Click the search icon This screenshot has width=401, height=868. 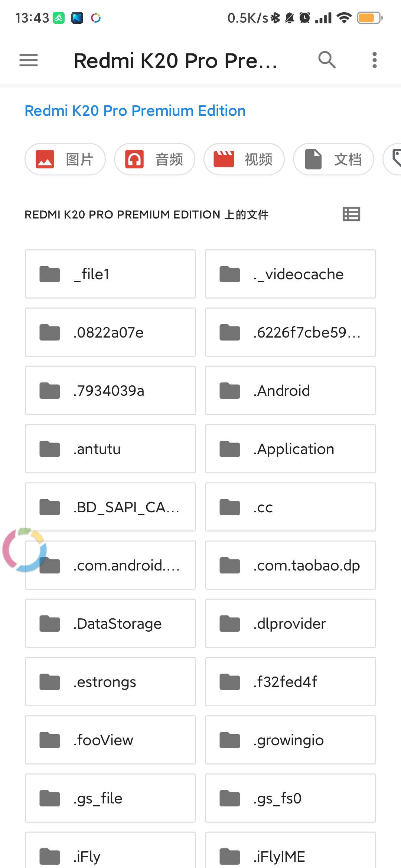click(327, 60)
